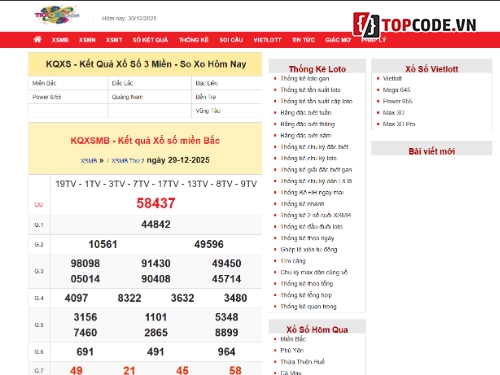Open Thống kê chu kỳ đặc biệt
The height and width of the screenshot is (375, 500).
[x=314, y=147]
